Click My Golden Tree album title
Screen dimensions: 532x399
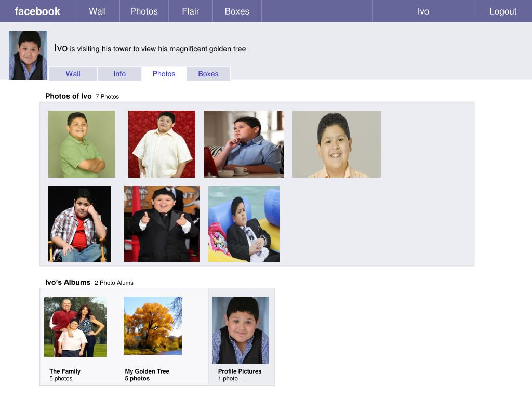point(147,371)
